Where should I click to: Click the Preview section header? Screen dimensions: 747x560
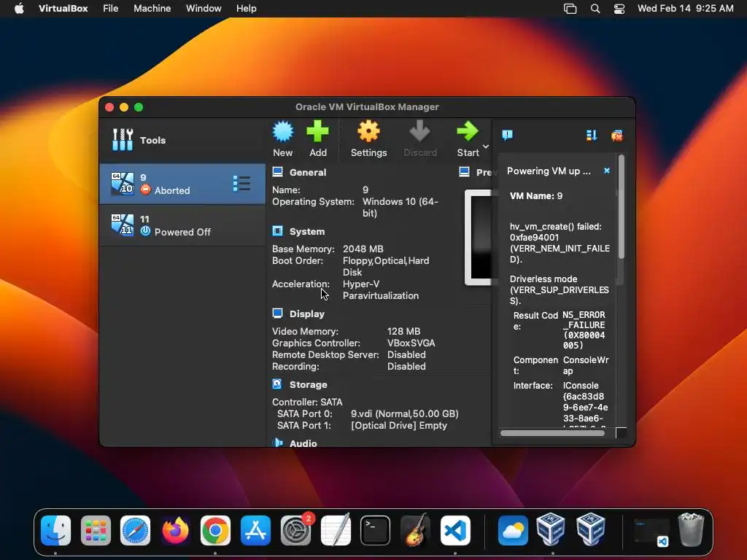tap(484, 172)
